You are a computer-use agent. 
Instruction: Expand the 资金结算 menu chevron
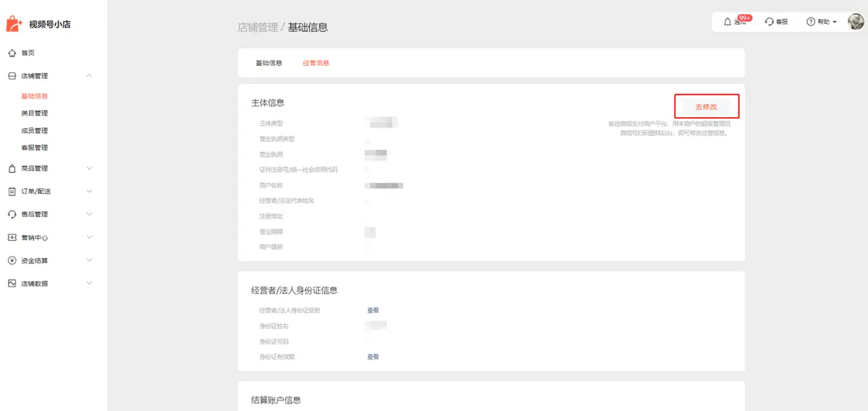pos(89,260)
